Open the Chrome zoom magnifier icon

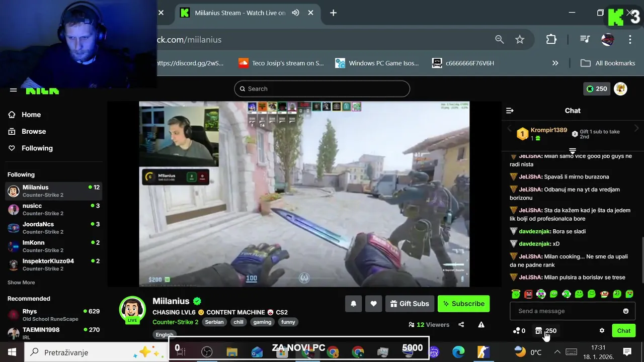[x=500, y=39]
